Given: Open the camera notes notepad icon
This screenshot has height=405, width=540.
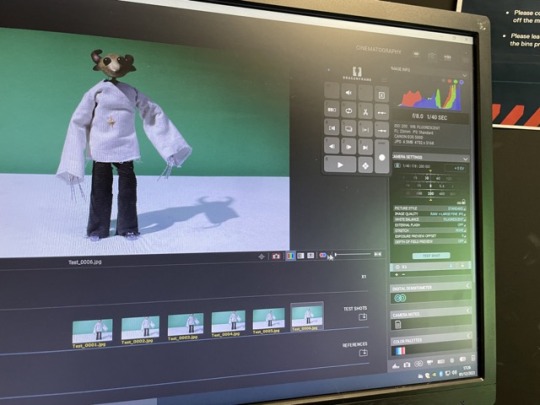Looking at the screenshot, I should [398, 324].
